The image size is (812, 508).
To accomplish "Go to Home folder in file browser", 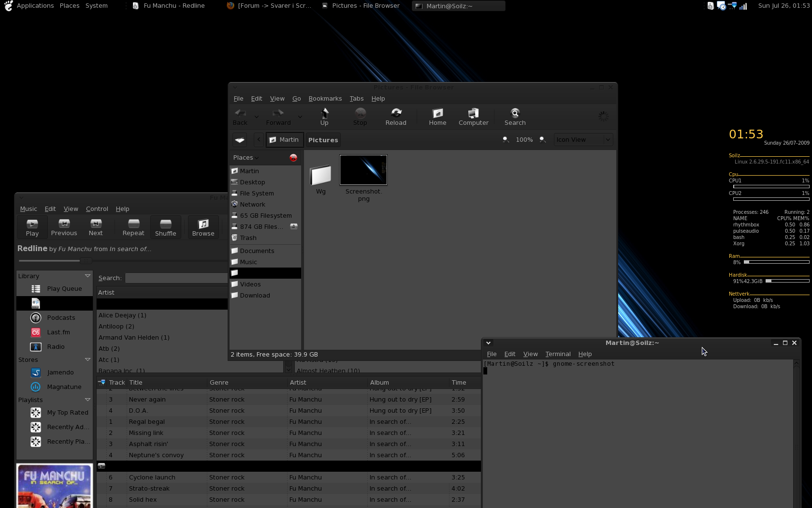I will tap(438, 117).
